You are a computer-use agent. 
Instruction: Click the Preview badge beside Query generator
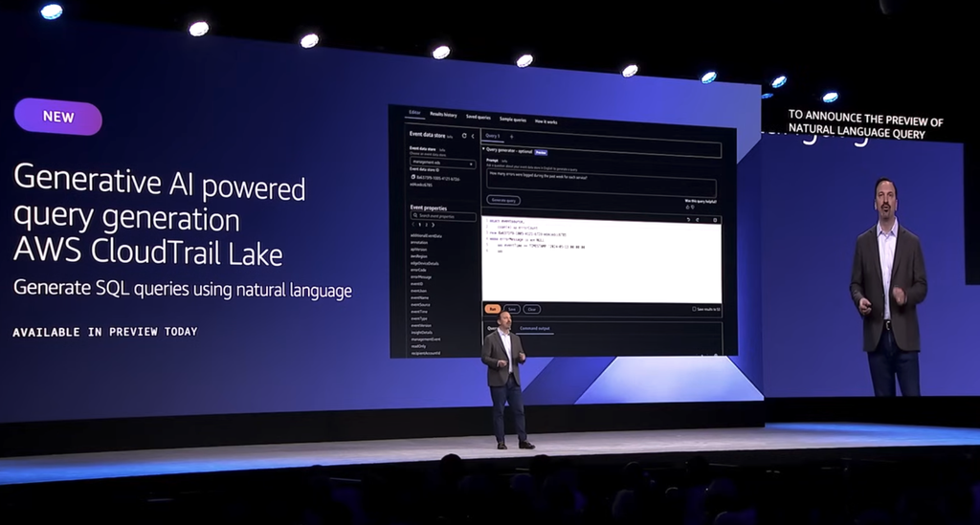(x=541, y=152)
